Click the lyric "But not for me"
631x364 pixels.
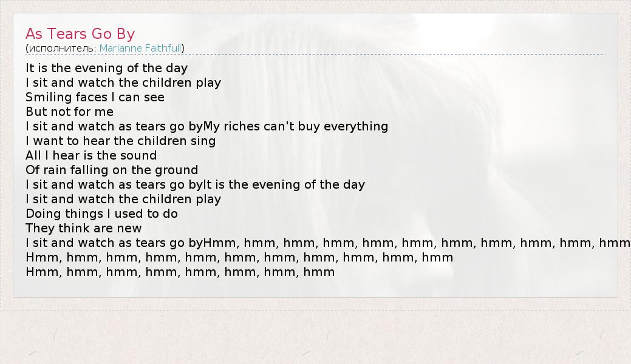69,112
